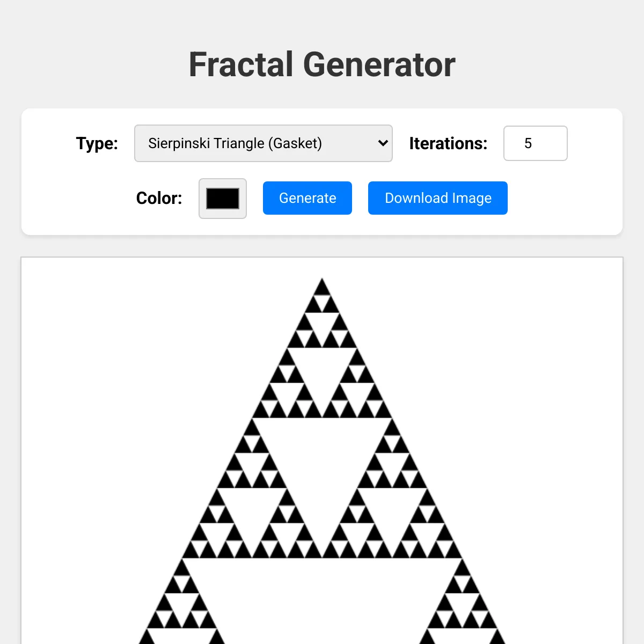Click the small white void just below the apex
644x644 pixels.
pos(322,301)
